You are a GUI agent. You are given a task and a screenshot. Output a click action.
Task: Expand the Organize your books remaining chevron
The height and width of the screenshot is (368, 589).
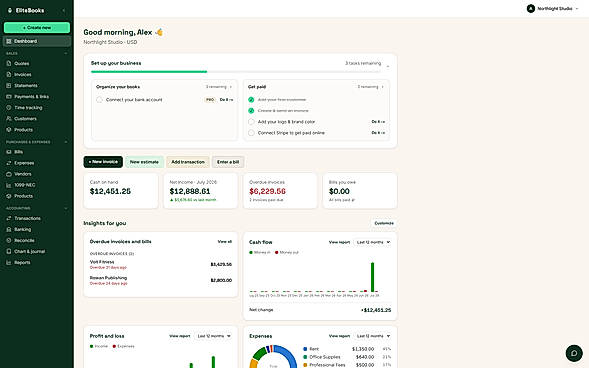pos(231,87)
